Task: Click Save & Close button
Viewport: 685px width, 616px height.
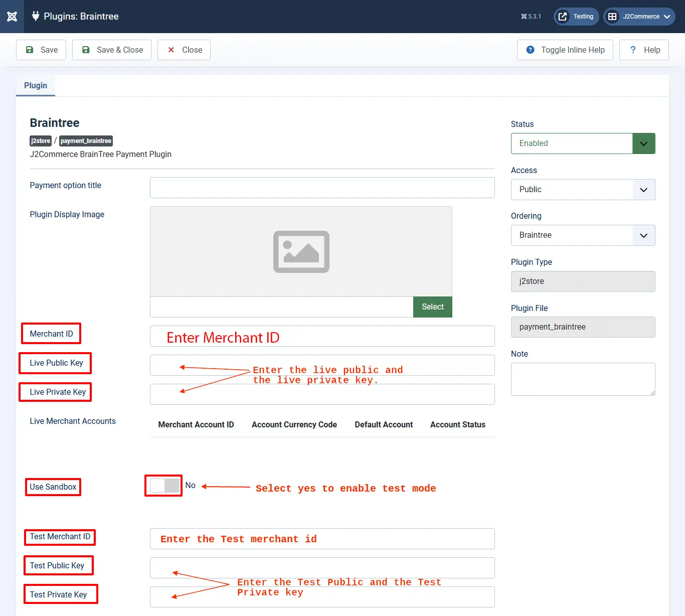Action: pos(112,50)
